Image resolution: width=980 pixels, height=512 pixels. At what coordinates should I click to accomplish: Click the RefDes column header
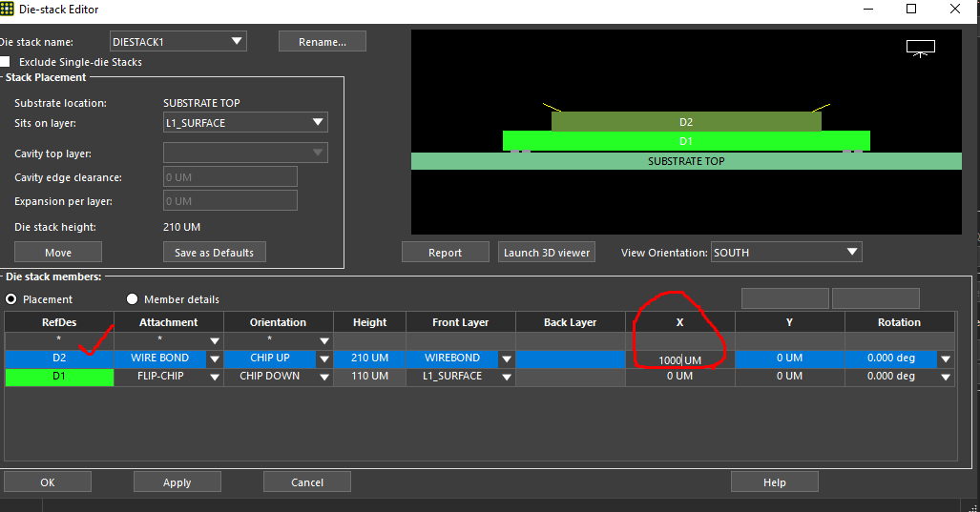point(59,322)
